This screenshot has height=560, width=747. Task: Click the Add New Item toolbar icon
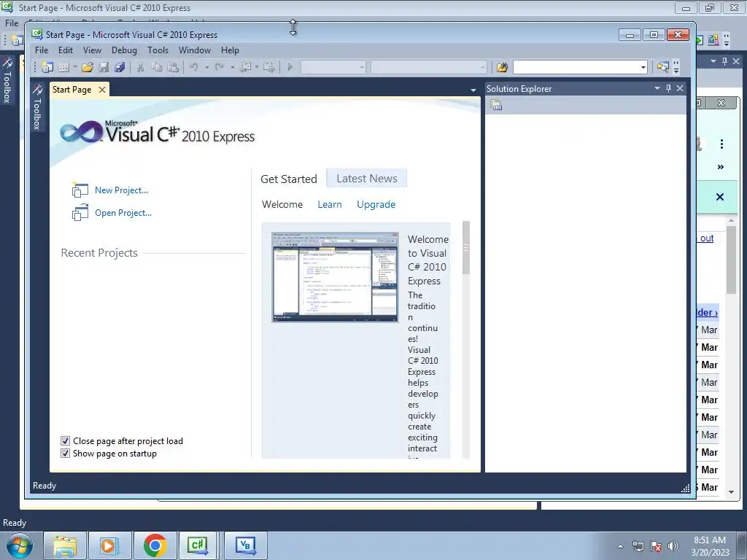tap(64, 67)
